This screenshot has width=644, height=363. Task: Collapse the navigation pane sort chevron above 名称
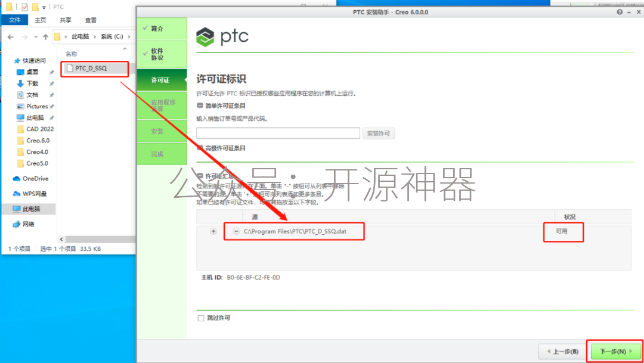click(x=125, y=49)
